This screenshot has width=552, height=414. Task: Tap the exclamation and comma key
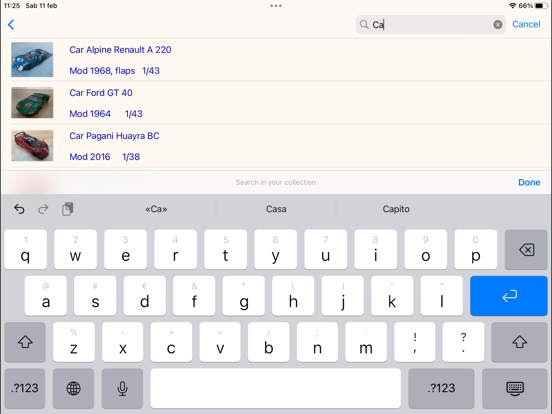point(415,342)
